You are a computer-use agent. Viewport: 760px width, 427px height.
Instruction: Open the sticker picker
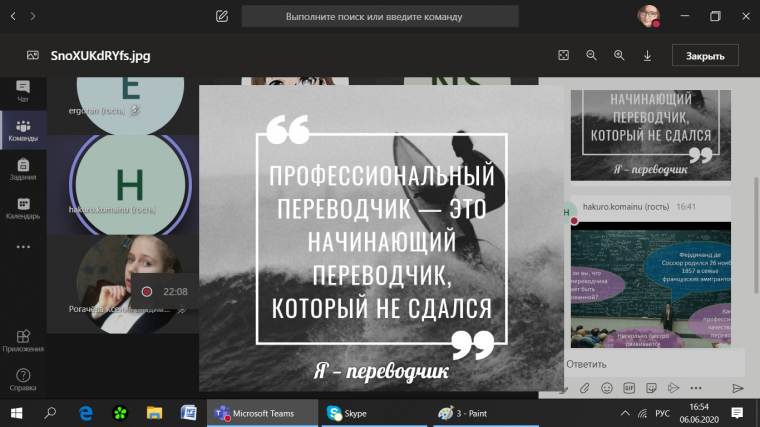(x=651, y=388)
